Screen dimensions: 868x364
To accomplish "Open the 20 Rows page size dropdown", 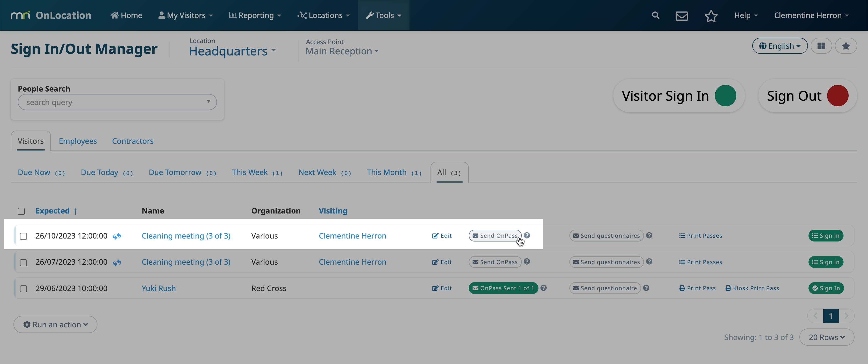I will click(827, 337).
